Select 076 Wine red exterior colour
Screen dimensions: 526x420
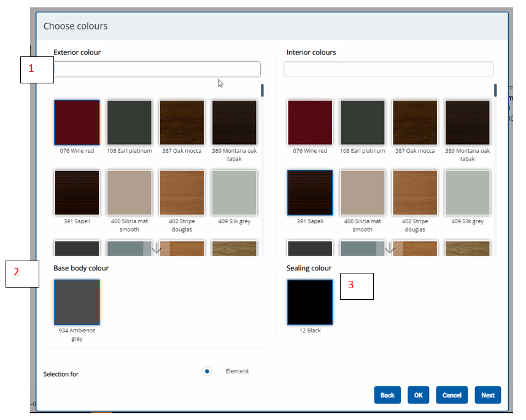coord(76,122)
